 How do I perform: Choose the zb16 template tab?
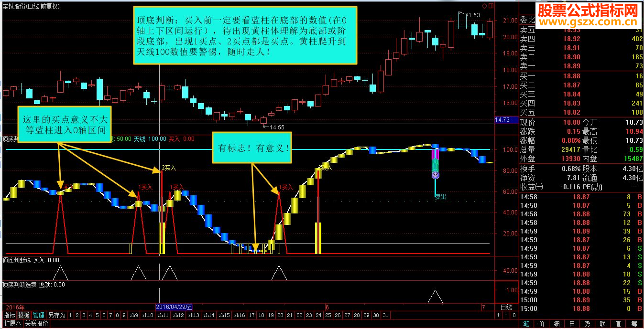(x=240, y=315)
